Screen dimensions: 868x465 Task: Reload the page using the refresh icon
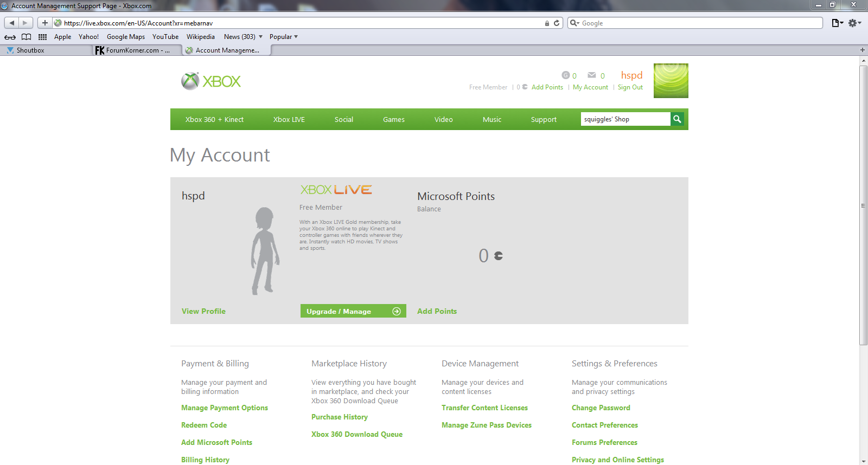(x=557, y=23)
